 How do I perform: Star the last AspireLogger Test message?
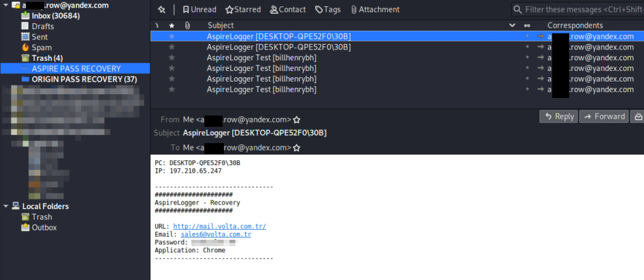point(172,89)
